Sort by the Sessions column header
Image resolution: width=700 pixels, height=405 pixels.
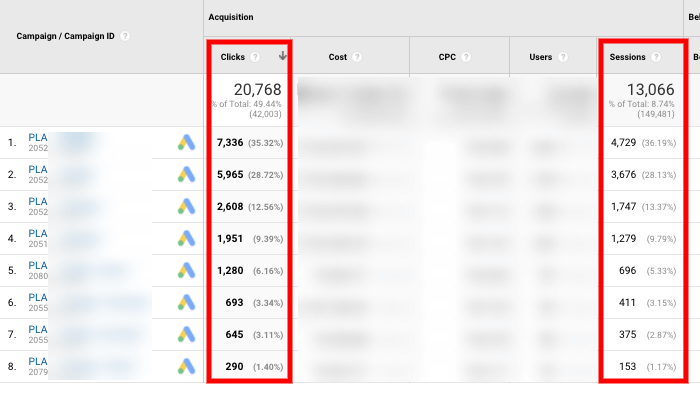coord(627,57)
